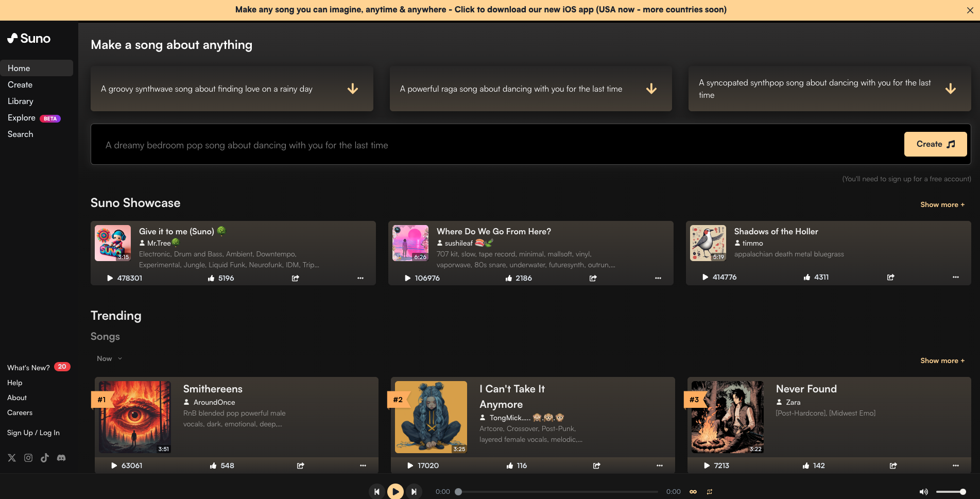Open artist sushileaf profile
This screenshot has height=499, width=980.
[x=459, y=243]
